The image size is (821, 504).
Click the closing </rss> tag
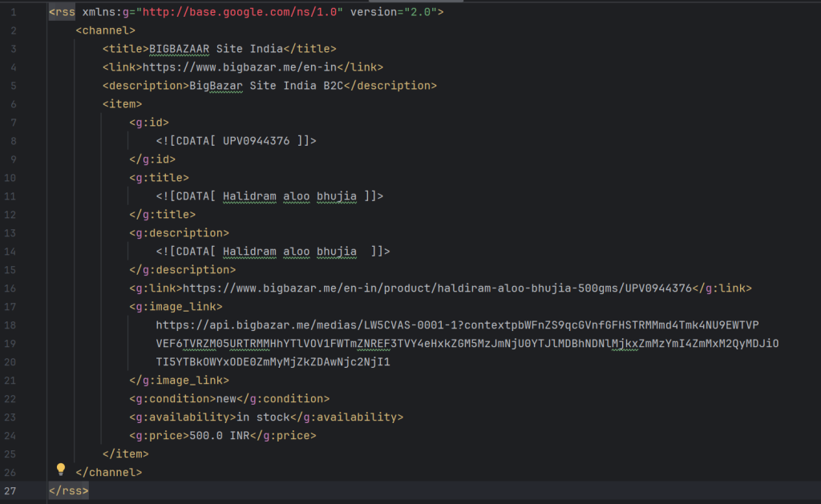(69, 491)
